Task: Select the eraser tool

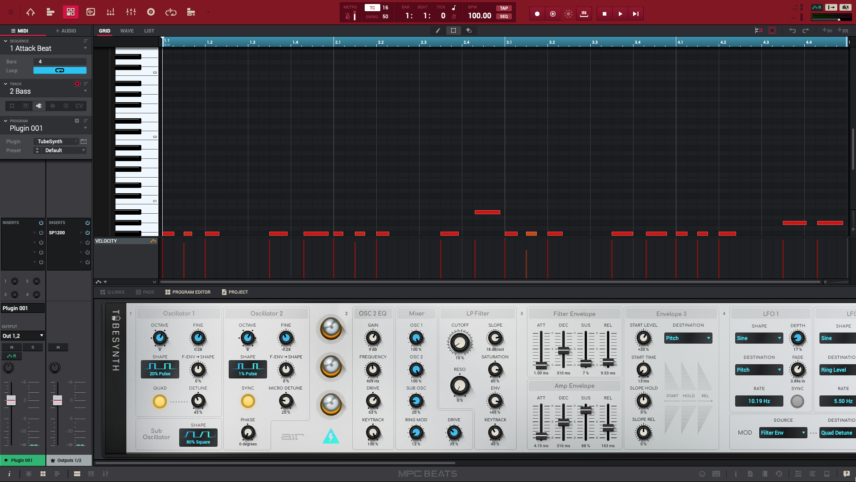Action: (x=469, y=31)
